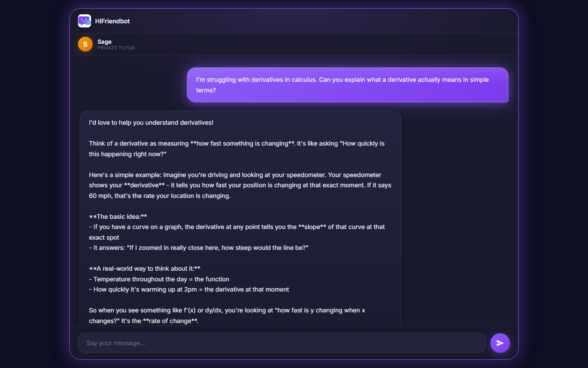Click "The basic idea:" heading
The image size is (588, 368).
pos(118,217)
